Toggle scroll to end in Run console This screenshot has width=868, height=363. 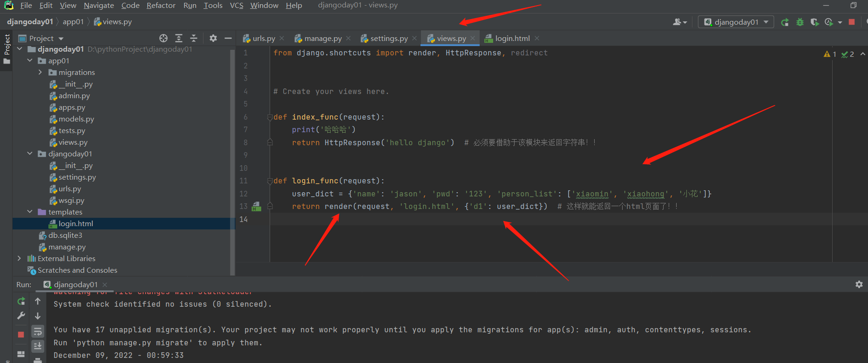point(38,346)
